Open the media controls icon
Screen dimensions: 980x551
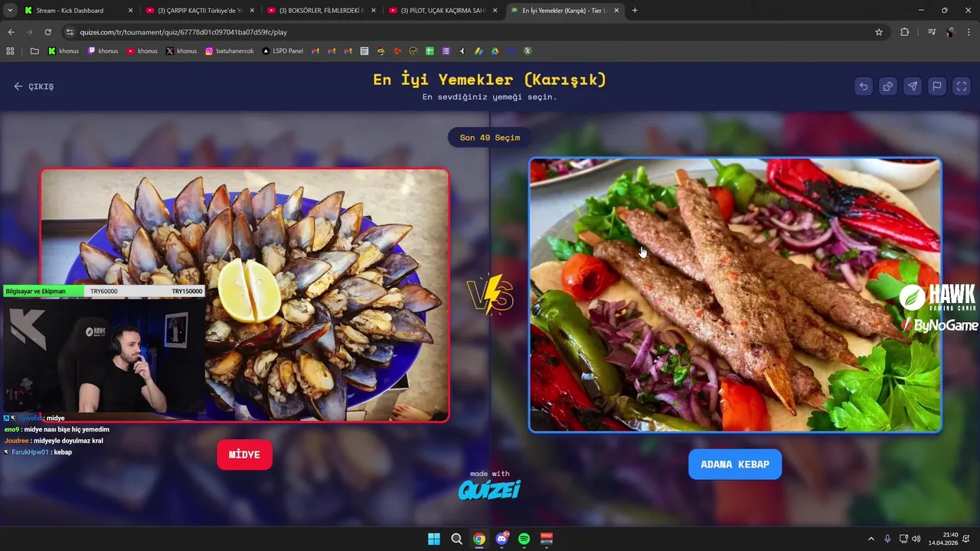[x=932, y=32]
